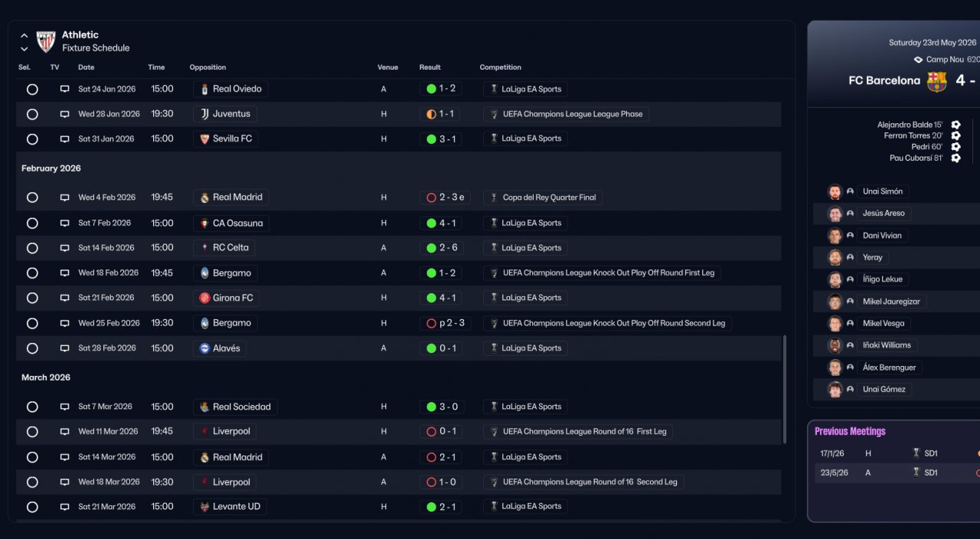Image resolution: width=980 pixels, height=539 pixels.
Task: Toggle selection for the Girona FC fixture
Action: pyautogui.click(x=32, y=298)
